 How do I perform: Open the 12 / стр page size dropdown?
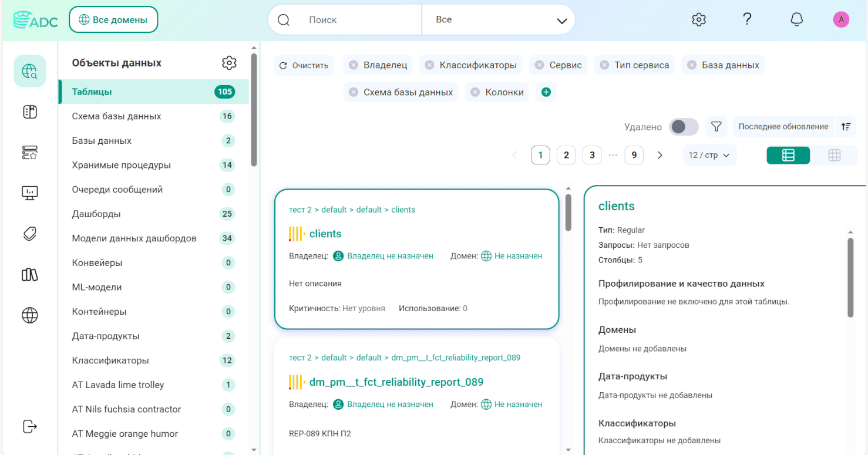point(709,155)
